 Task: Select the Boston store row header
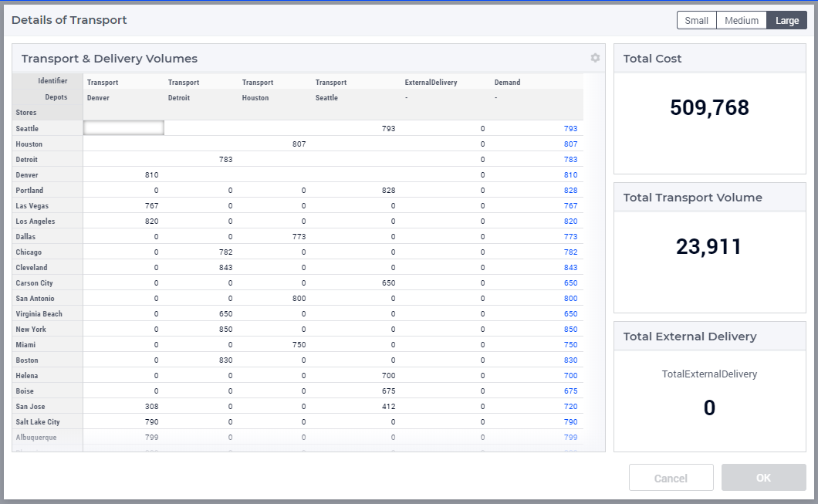[48, 360]
